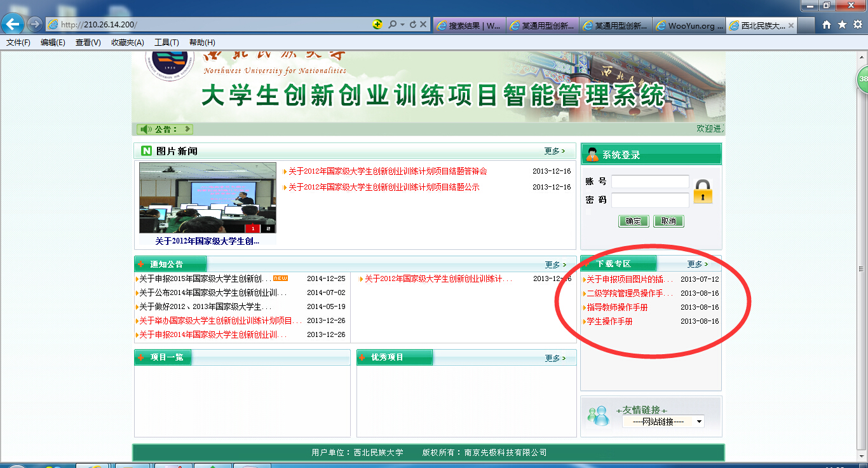868x468 pixels.
Task: Click the golden padlock icon beside login fields
Action: click(703, 191)
